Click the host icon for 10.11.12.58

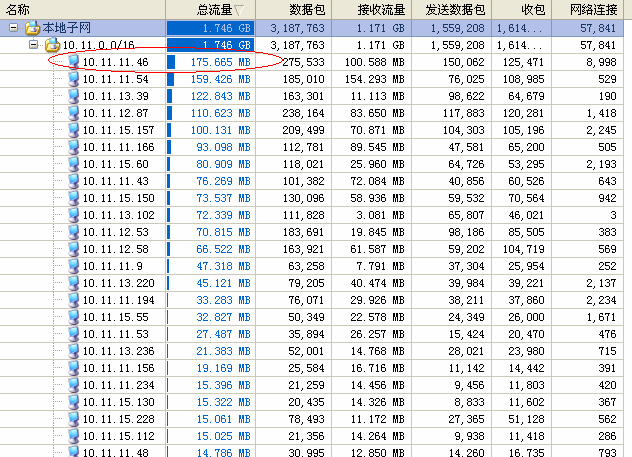(x=73, y=249)
